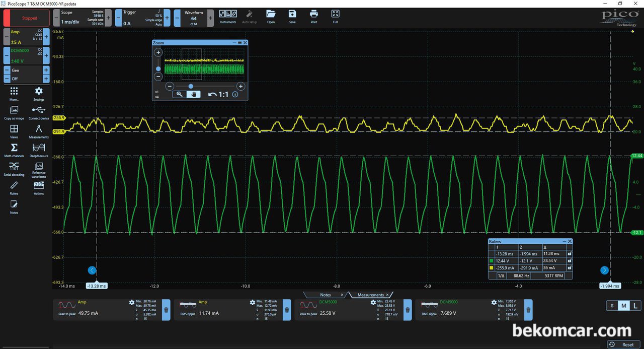Viewport: 644px width, 349px height.
Task: Click the Zoom overview waveform thumbnail
Action: point(204,64)
